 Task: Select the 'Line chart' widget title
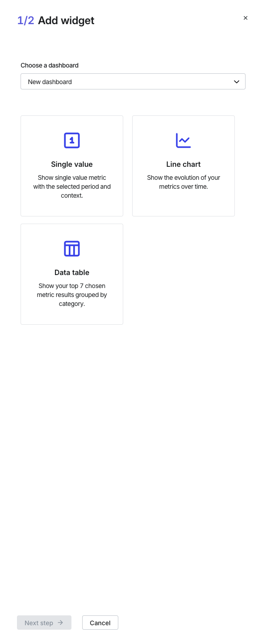click(184, 164)
